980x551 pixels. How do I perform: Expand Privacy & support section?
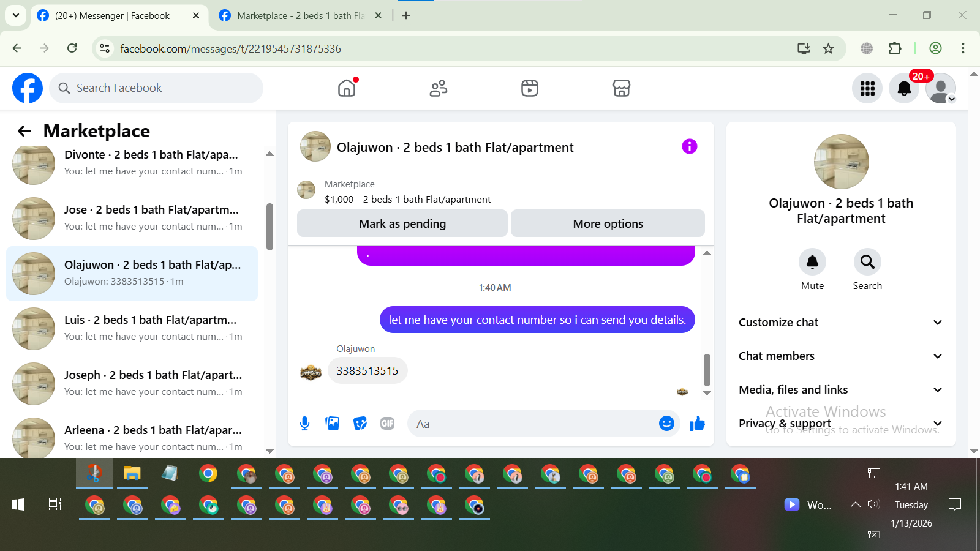(841, 424)
